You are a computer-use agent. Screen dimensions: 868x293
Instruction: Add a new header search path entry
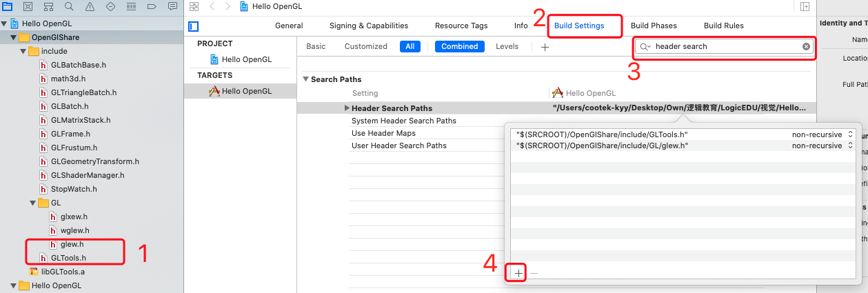(518, 273)
